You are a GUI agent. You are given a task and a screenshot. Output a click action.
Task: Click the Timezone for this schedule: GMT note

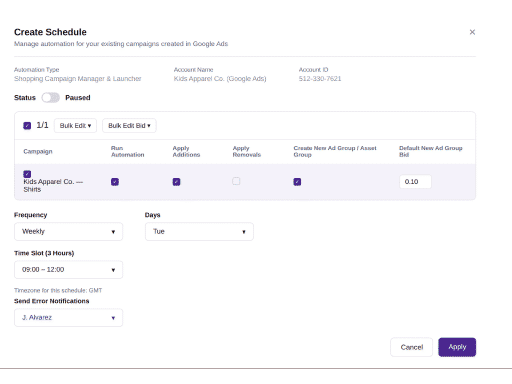click(58, 290)
